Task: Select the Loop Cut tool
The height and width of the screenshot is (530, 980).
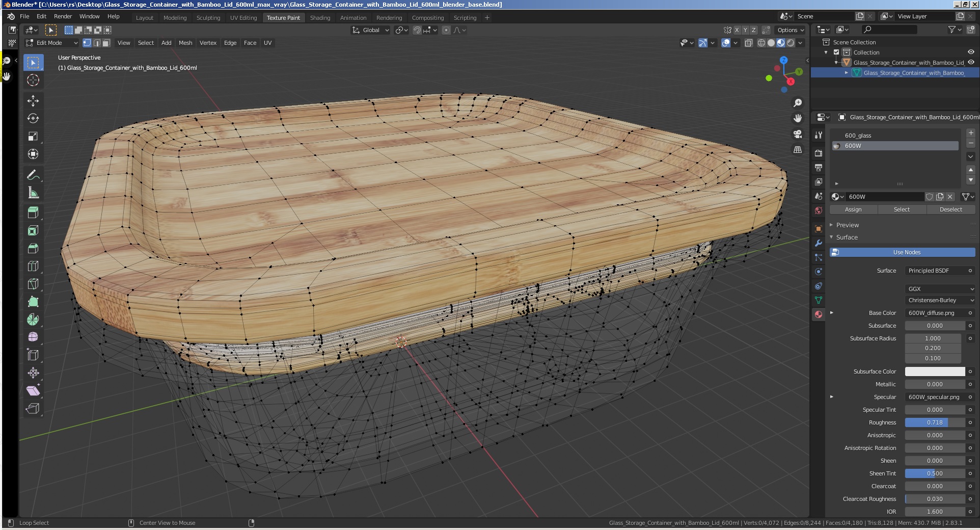Action: point(33,266)
